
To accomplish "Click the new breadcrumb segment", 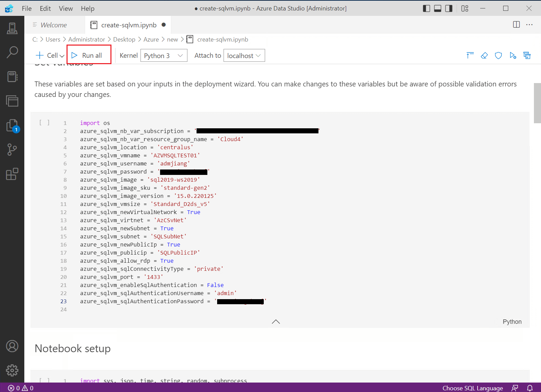I will click(172, 40).
